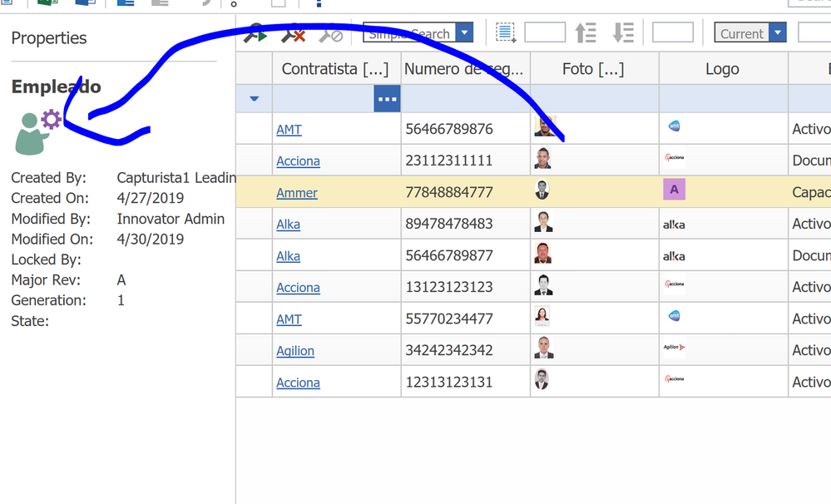Click the previous page arrow icon

point(586,33)
